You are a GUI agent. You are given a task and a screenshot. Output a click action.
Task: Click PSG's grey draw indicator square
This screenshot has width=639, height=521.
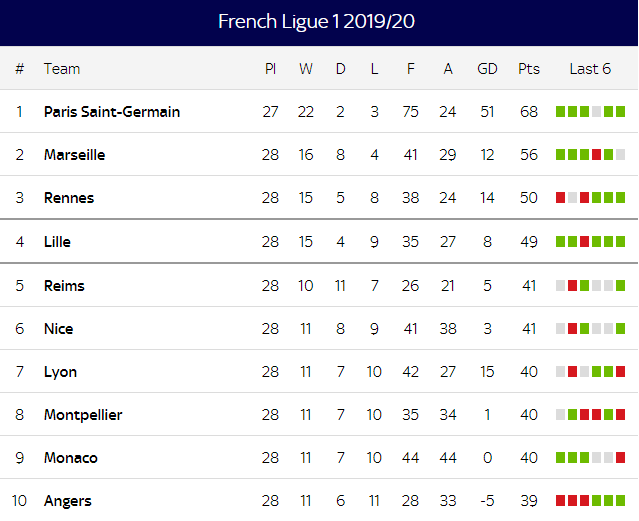tap(596, 111)
